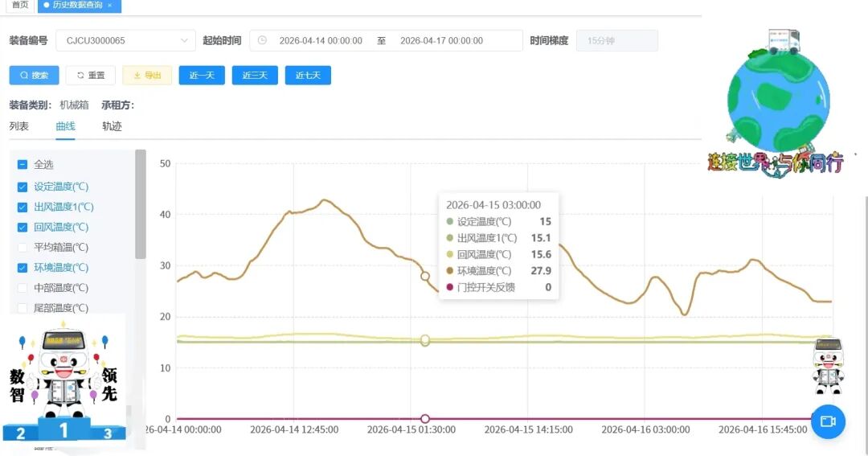Click the blue video camera floating button
The image size is (868, 456).
828,421
